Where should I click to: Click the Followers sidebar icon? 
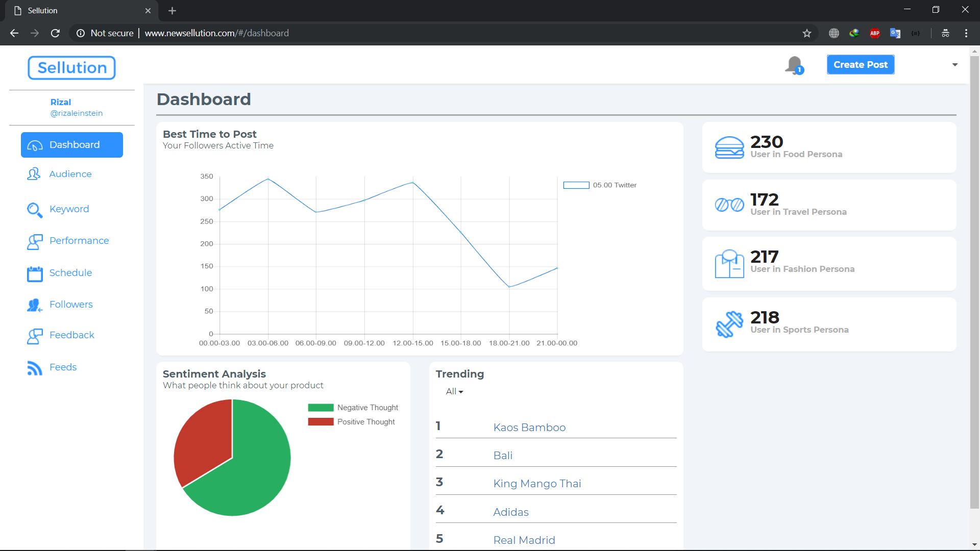34,305
